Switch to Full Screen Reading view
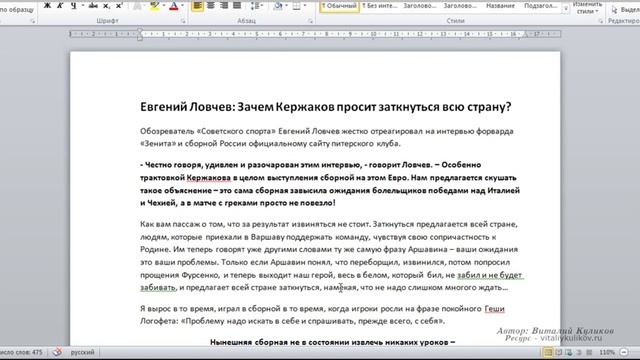Image resolution: width=640 pixels, height=360 pixels. coord(559,352)
